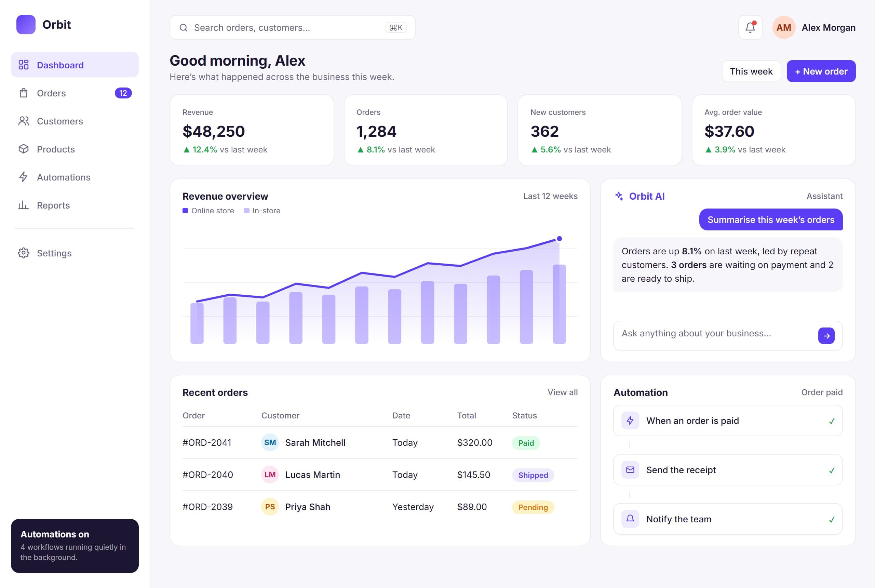
Task: Open the Last 12 weeks range selector
Action: point(550,196)
